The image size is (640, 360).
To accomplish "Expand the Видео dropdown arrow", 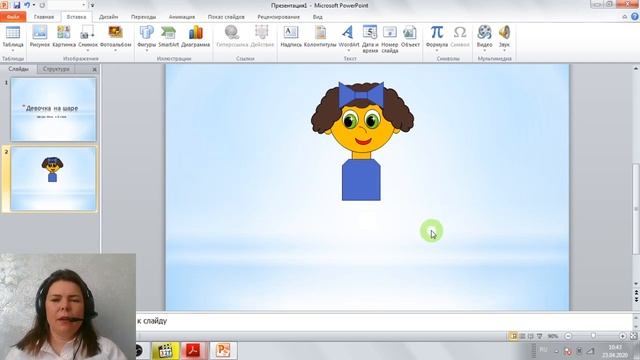I will click(x=484, y=51).
